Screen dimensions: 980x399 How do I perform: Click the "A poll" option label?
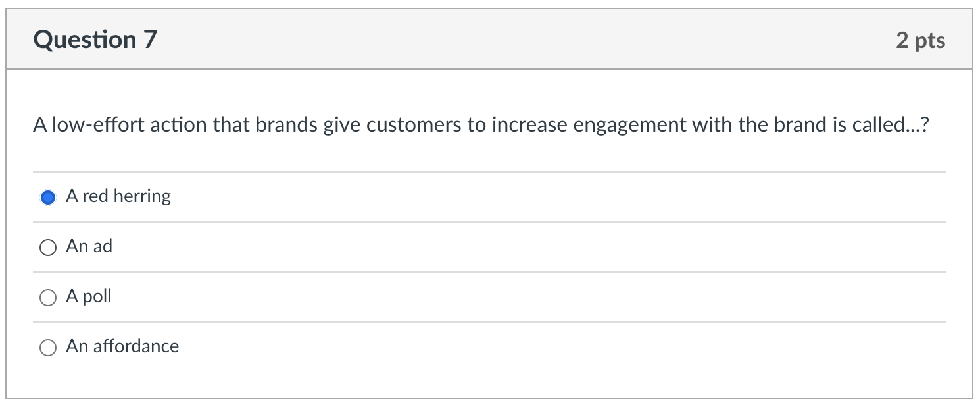pos(88,296)
